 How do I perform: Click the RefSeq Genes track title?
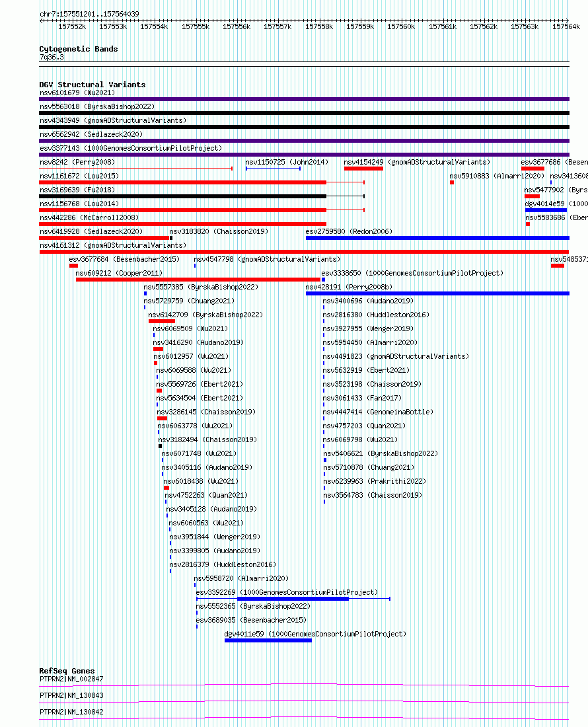[x=67, y=672]
